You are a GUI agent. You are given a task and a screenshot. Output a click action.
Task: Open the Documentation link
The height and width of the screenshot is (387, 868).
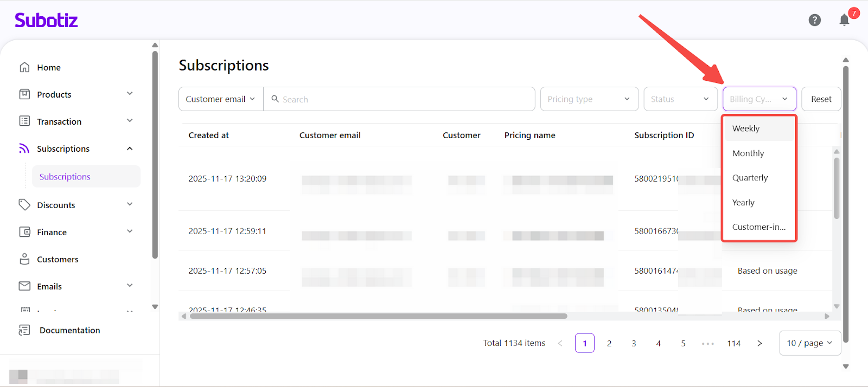(x=69, y=330)
